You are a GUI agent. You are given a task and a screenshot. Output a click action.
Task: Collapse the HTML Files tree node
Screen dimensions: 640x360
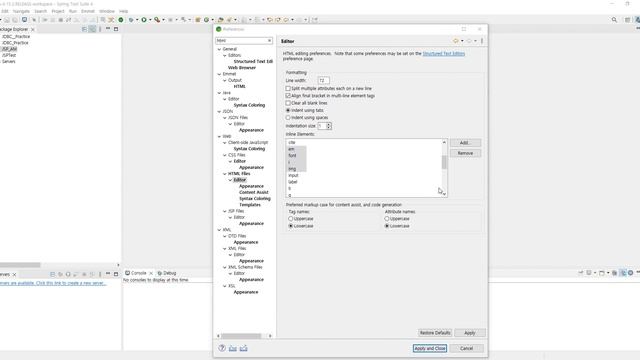[x=224, y=174]
